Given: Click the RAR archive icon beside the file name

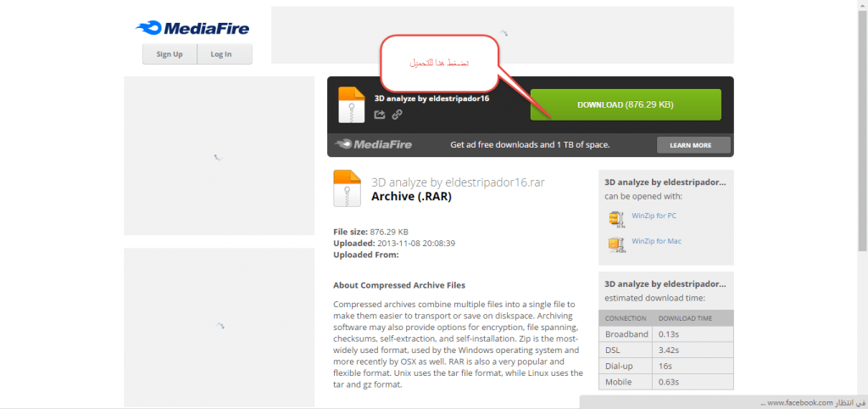Looking at the screenshot, I should [347, 188].
